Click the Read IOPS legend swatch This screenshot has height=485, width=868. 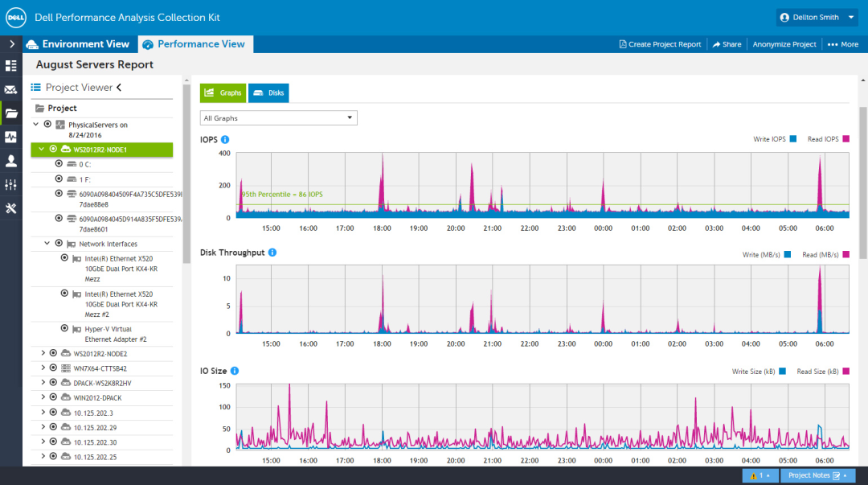[x=845, y=139]
